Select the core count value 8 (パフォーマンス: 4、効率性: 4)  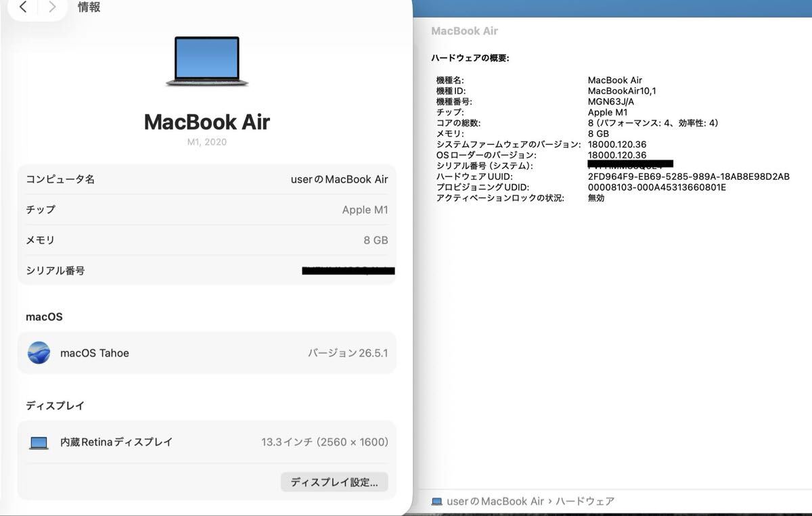click(653, 123)
